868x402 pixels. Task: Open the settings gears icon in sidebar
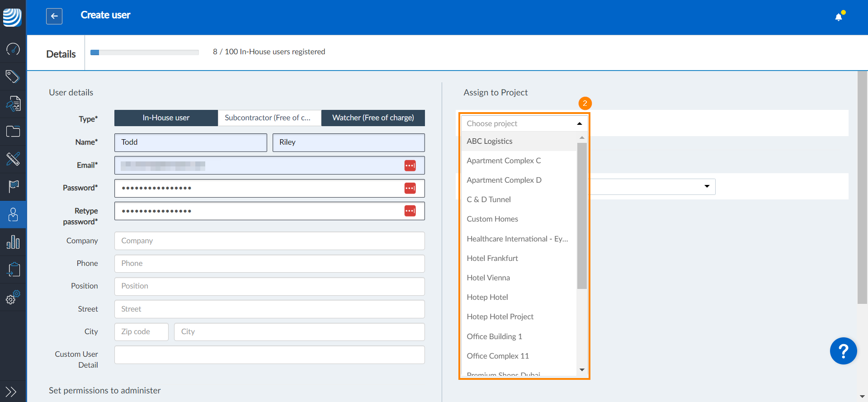pos(13,297)
